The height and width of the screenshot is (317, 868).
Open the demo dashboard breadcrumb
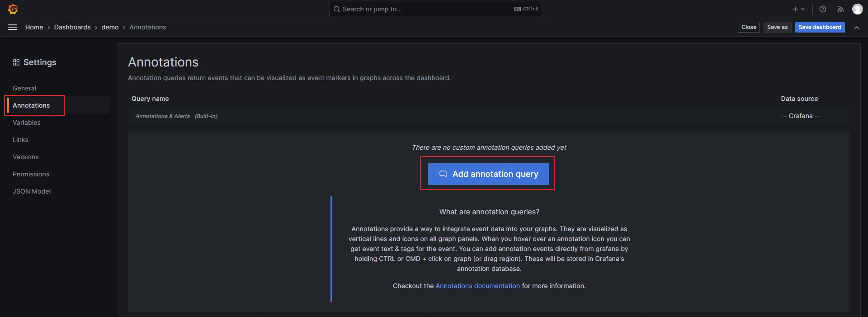pos(110,27)
